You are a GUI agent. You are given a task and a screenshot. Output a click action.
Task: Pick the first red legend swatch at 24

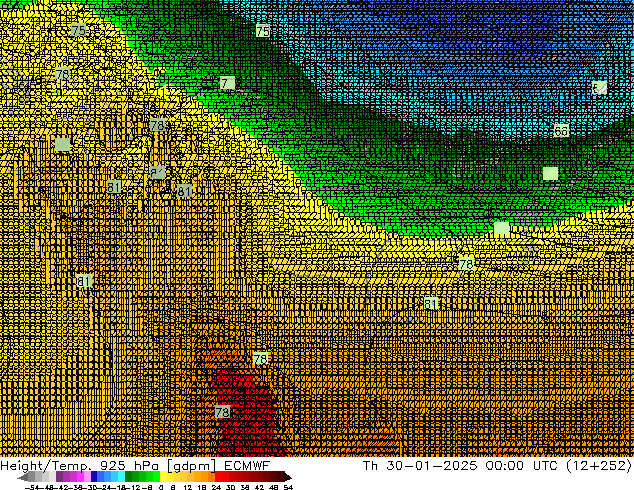pos(218,477)
